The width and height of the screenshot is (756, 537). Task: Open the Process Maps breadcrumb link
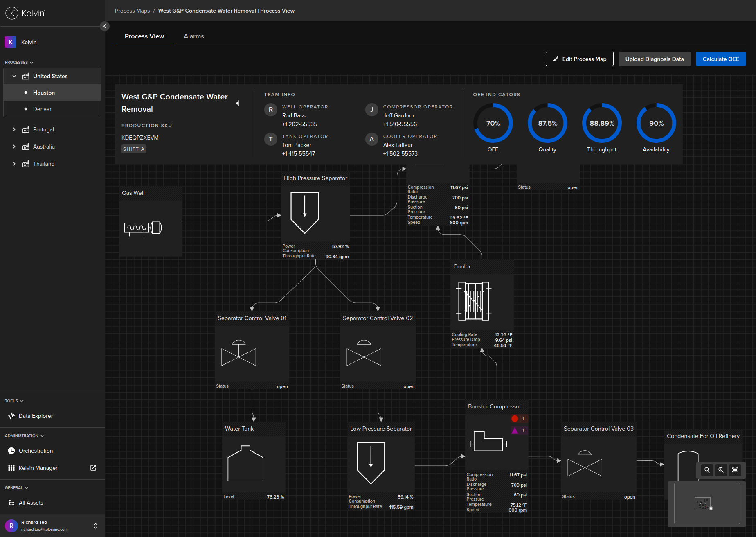(132, 11)
